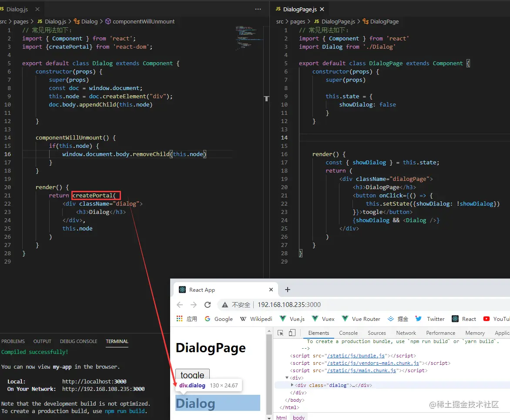510x420 pixels.
Task: Open the Vue.js bookmark
Action: [292, 319]
